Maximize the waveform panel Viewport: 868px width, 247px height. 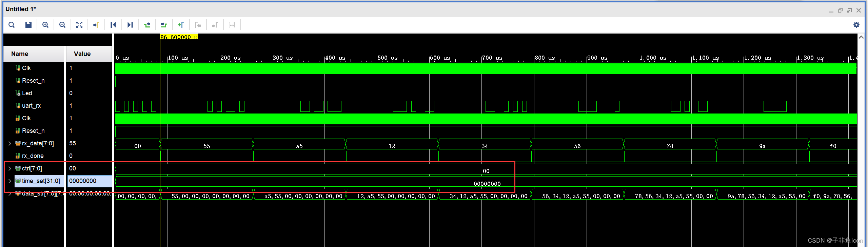pos(840,11)
